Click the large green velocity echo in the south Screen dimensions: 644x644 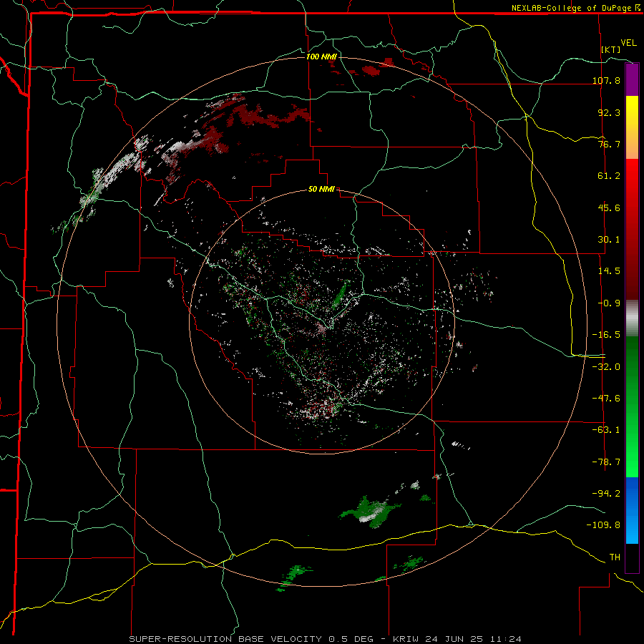pyautogui.click(x=371, y=512)
